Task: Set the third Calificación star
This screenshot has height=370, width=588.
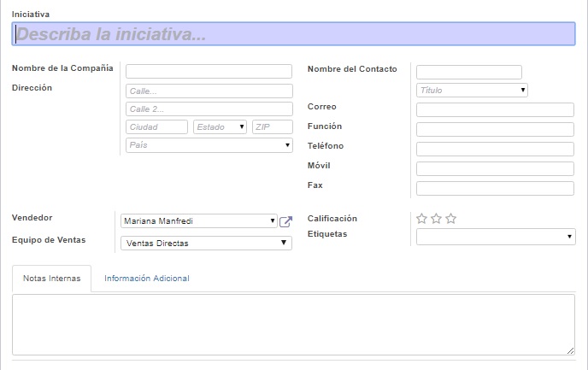Action: (x=450, y=219)
